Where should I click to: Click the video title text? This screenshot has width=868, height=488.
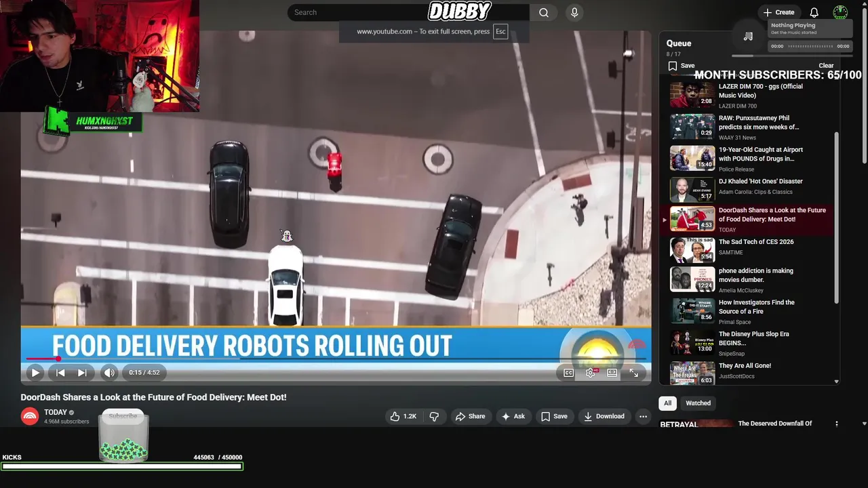click(153, 397)
